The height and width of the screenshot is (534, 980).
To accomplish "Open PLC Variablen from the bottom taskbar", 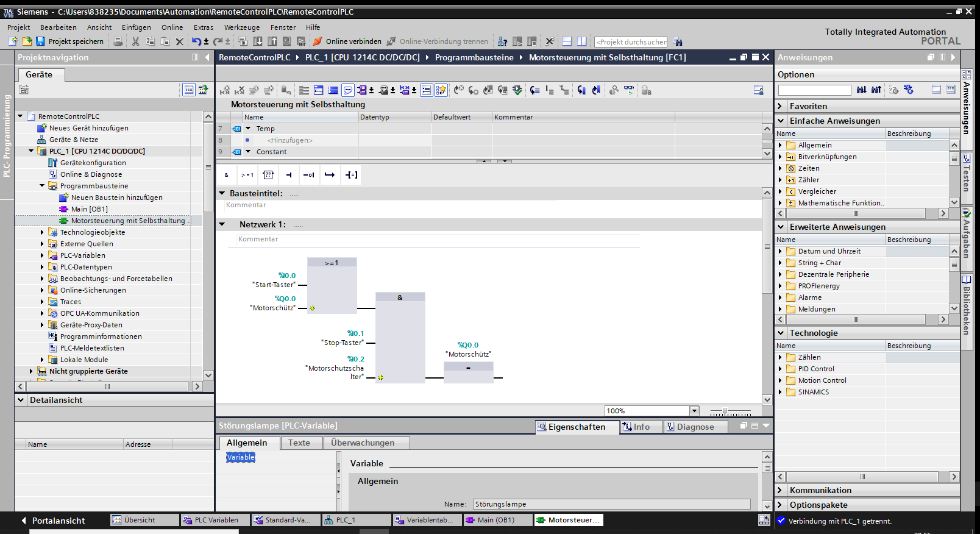I will [216, 520].
